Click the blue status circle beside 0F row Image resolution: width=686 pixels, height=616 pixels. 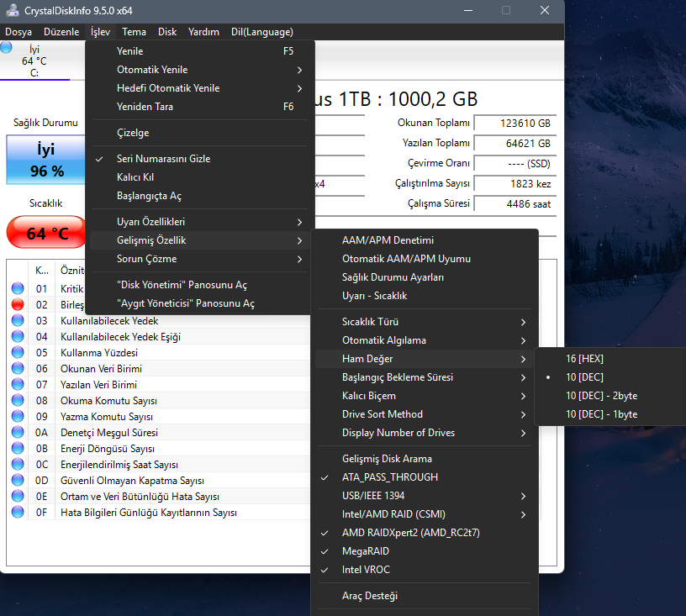(x=18, y=512)
